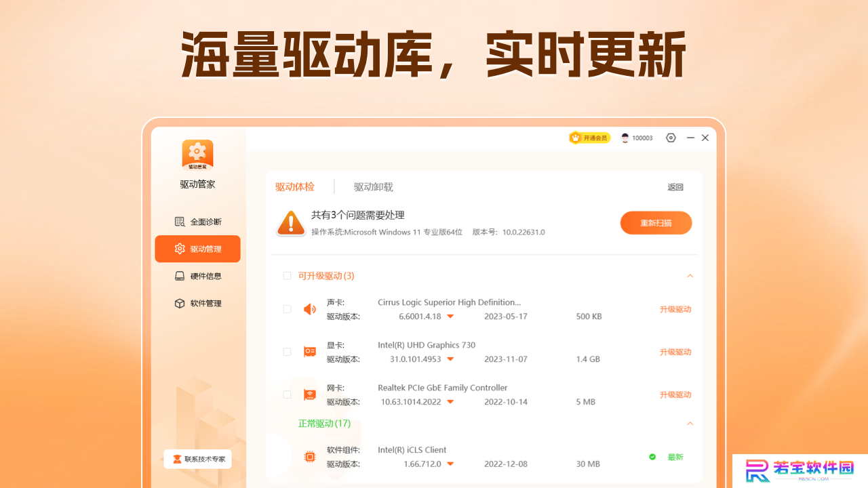This screenshot has width=868, height=488.
Task: Close the 驱动管家 window
Action: [705, 138]
